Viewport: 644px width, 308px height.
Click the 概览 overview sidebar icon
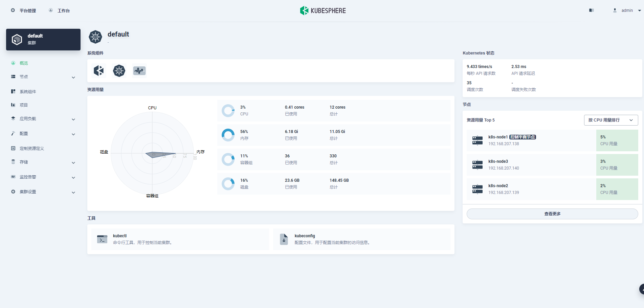[13, 63]
